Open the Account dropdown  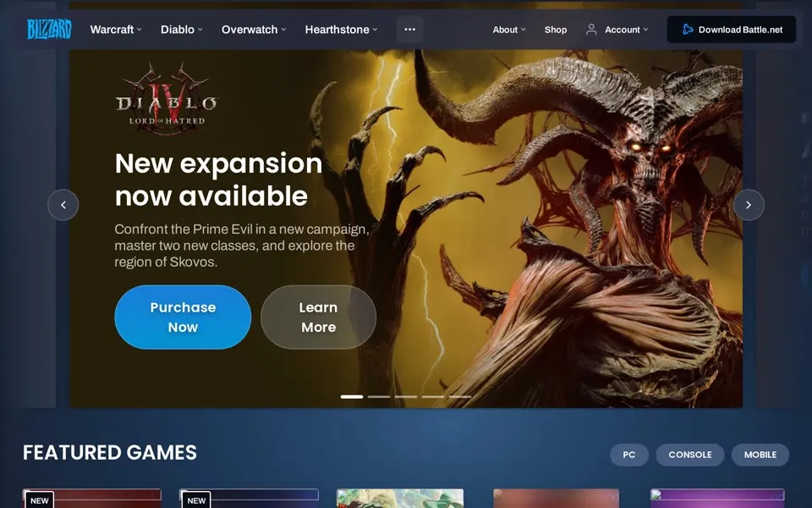click(x=626, y=30)
